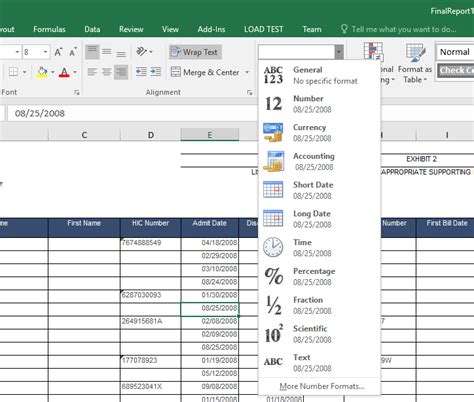474x402 pixels.
Task: Open the Alignment group dialog launcher
Action: point(250,92)
